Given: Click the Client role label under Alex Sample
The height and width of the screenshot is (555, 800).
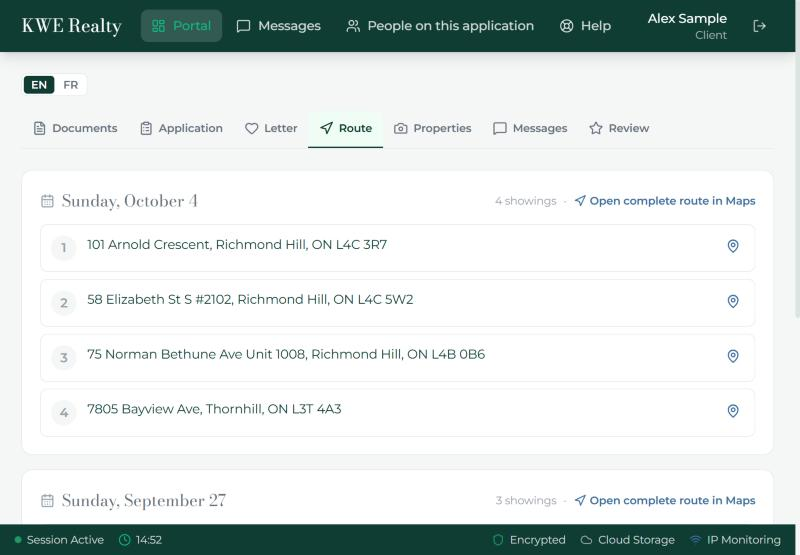Looking at the screenshot, I should pos(711,35).
